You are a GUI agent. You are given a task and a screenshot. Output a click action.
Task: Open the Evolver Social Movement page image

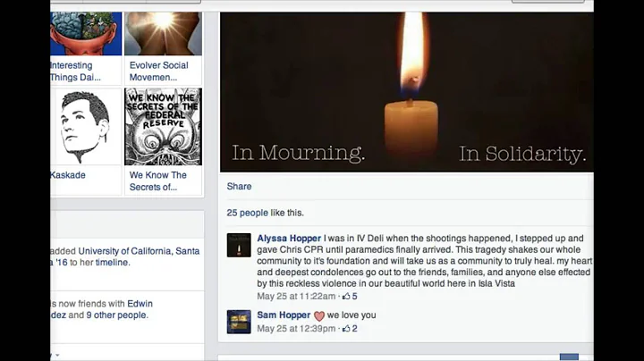click(163, 34)
